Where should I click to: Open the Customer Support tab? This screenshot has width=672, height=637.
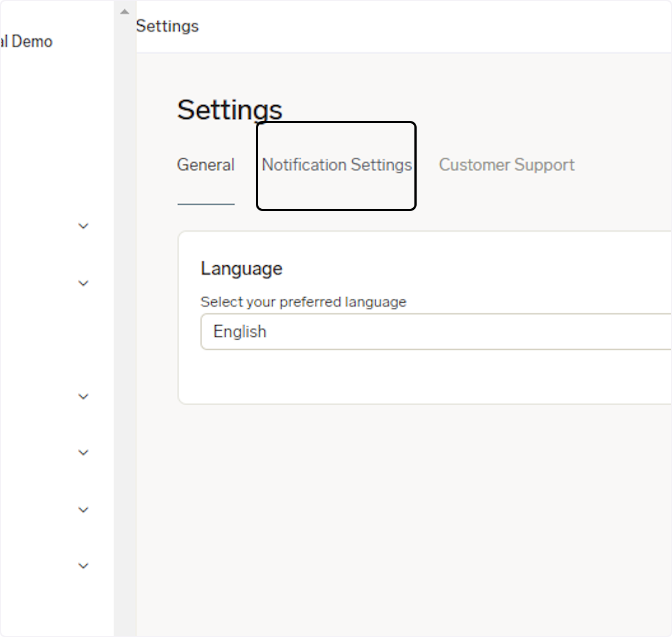(506, 165)
